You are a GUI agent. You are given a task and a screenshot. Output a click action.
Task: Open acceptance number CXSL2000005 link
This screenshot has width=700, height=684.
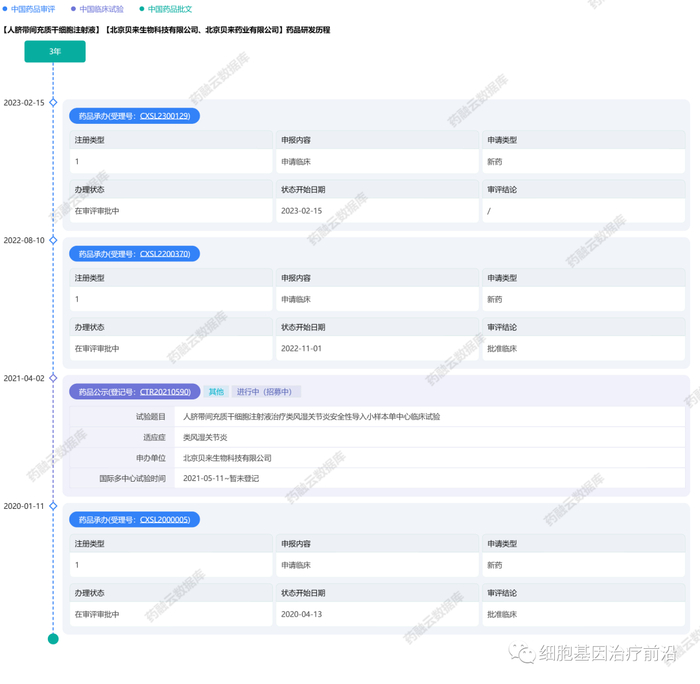click(165, 520)
